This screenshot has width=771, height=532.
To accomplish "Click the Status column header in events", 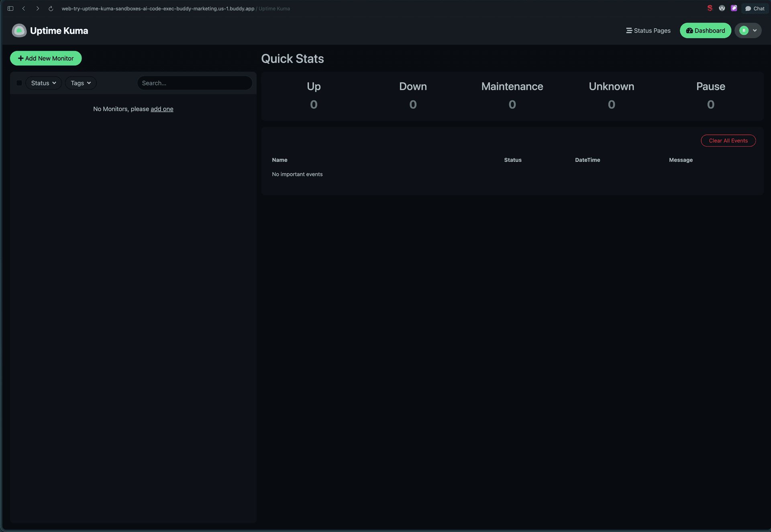I will pos(513,160).
